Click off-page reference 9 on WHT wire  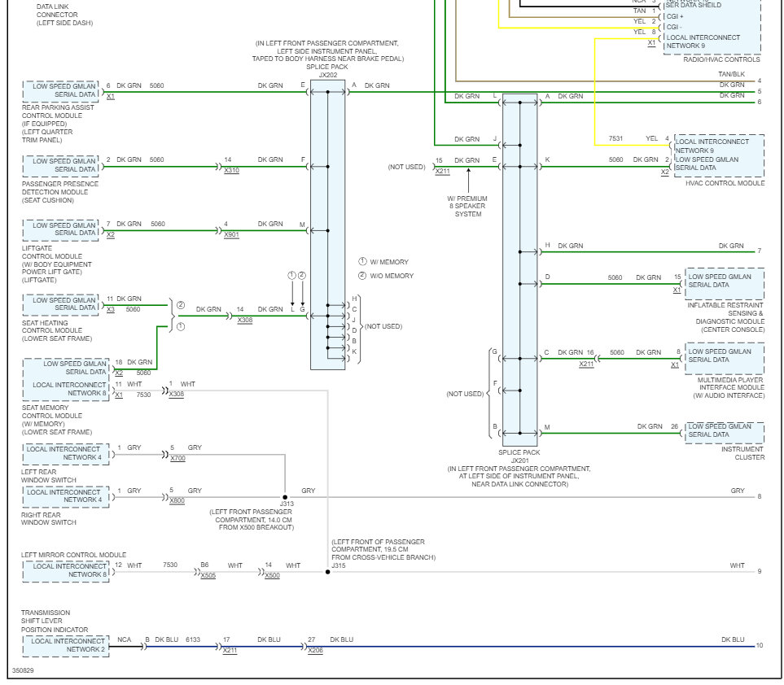pyautogui.click(x=759, y=572)
